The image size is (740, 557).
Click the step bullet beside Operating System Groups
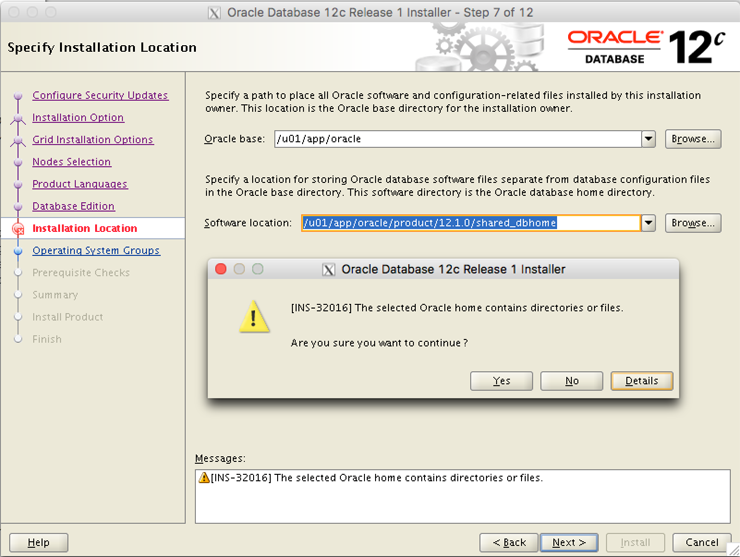point(18,251)
